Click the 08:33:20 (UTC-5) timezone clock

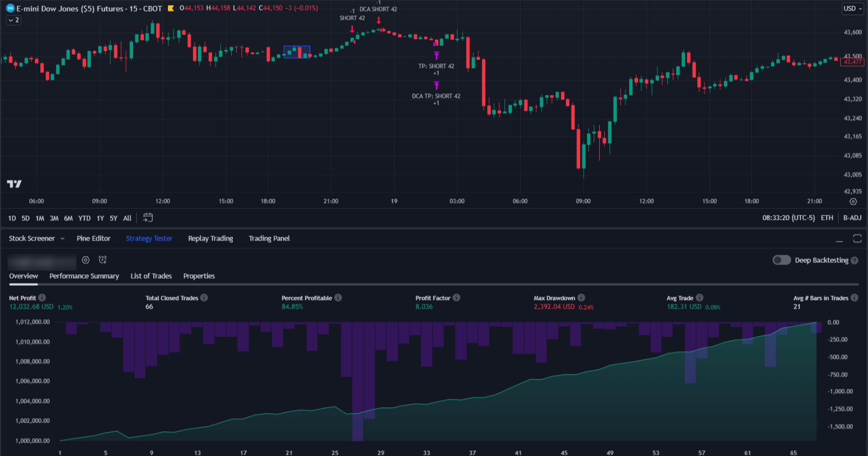point(788,218)
